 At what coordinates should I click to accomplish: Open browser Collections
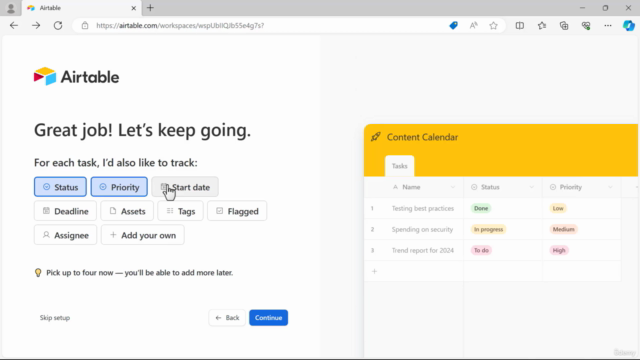[564, 25]
